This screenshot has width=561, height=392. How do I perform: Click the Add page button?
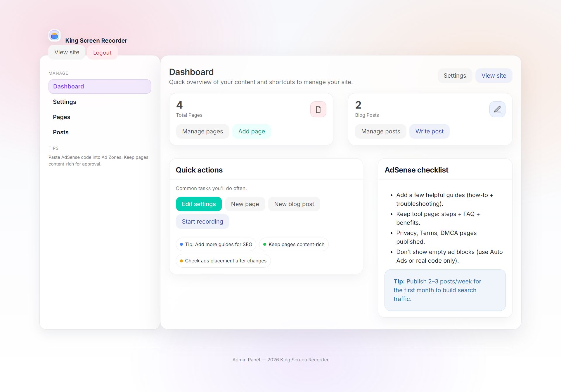pos(252,131)
